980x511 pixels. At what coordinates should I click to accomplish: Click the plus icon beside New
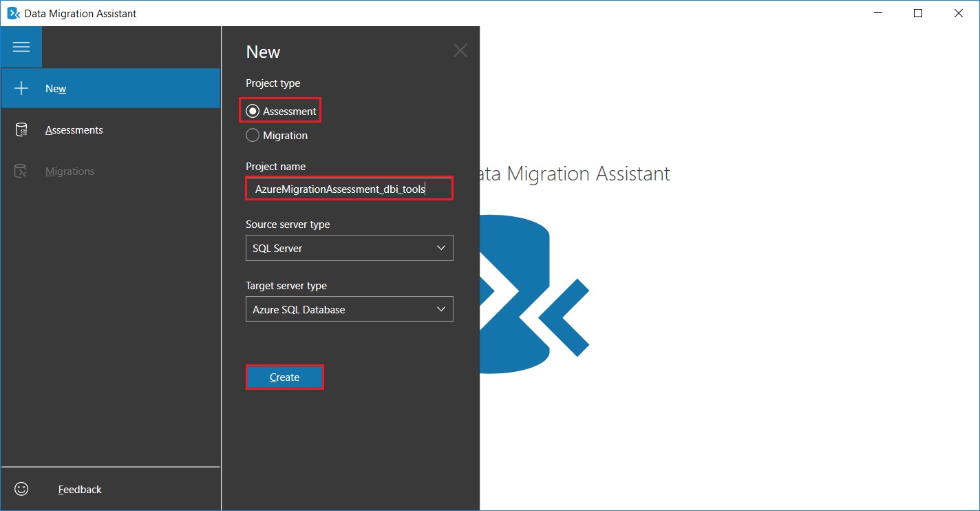tap(21, 88)
